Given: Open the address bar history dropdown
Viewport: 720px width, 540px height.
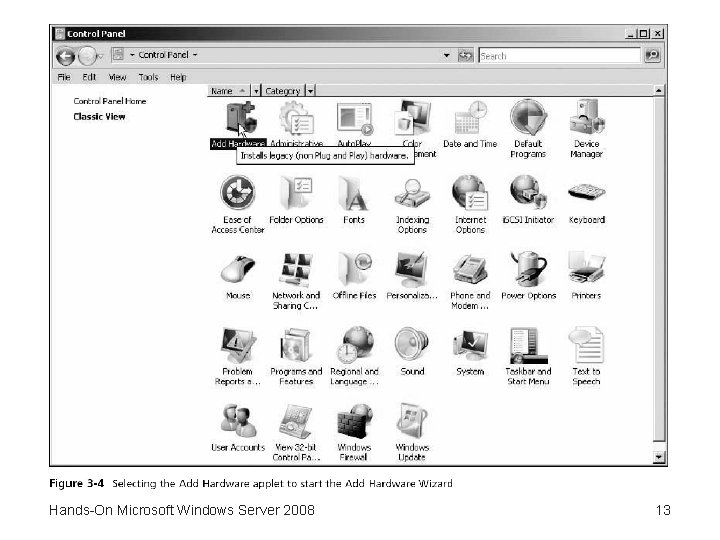Looking at the screenshot, I should [446, 56].
